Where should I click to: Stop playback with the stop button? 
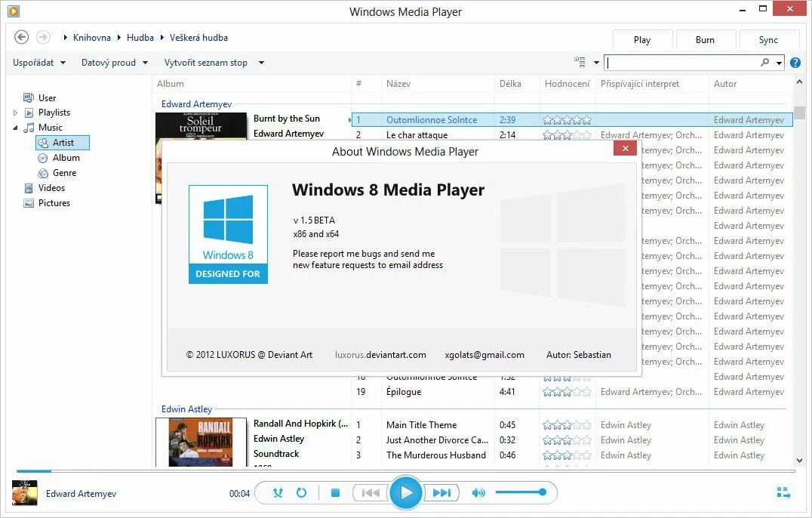pos(336,492)
